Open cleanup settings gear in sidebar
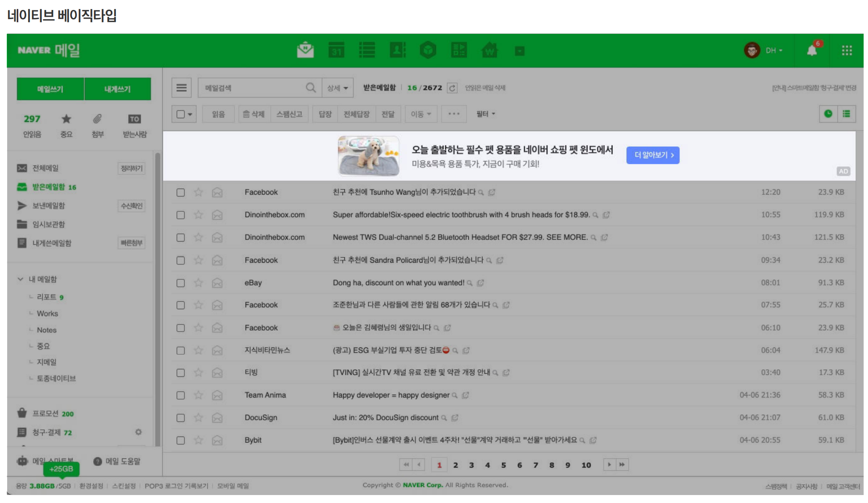This screenshot has height=503, width=868. point(138,432)
